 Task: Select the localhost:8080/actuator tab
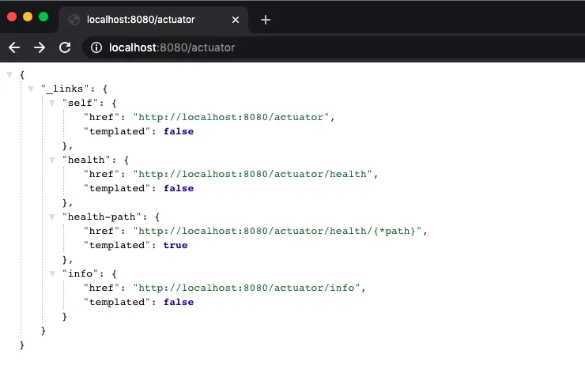coord(153,20)
